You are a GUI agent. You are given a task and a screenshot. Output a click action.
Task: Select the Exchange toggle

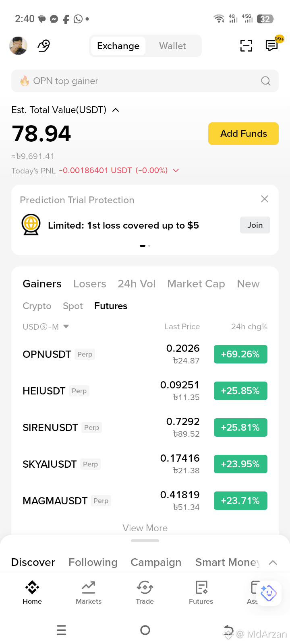pos(118,46)
